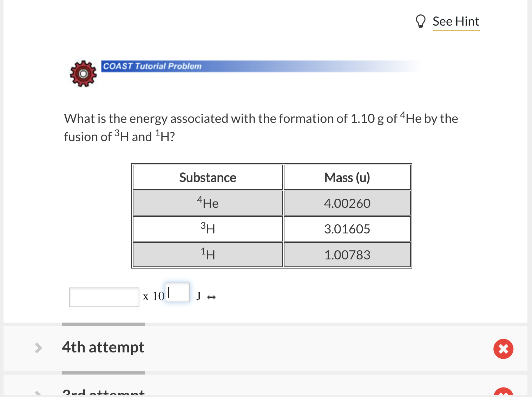Click the gray progress bar under 4th attempt
Image resolution: width=532 pixels, height=397 pixels.
point(103,373)
